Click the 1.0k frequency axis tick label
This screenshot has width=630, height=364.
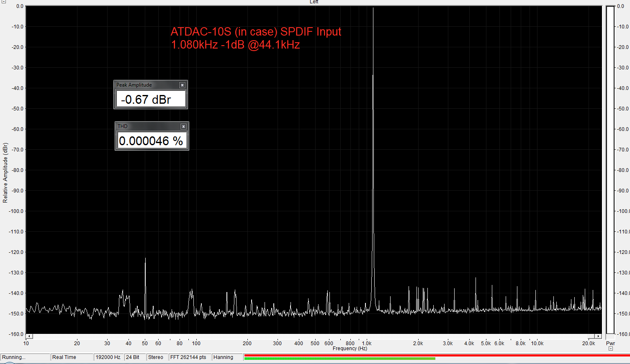(x=367, y=343)
